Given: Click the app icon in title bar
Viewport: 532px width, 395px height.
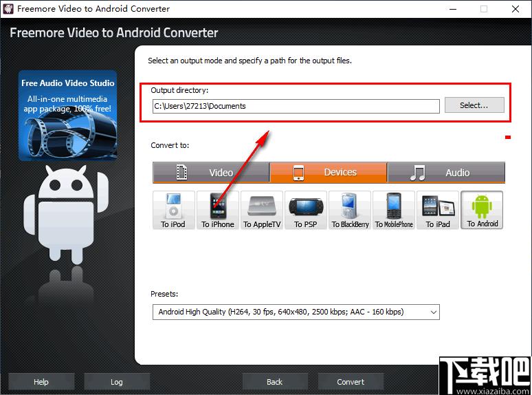Looking at the screenshot, I should (x=8, y=8).
